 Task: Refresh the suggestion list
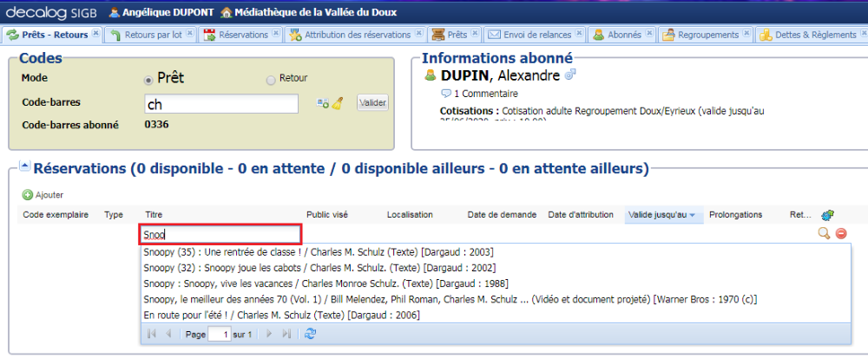(x=311, y=334)
